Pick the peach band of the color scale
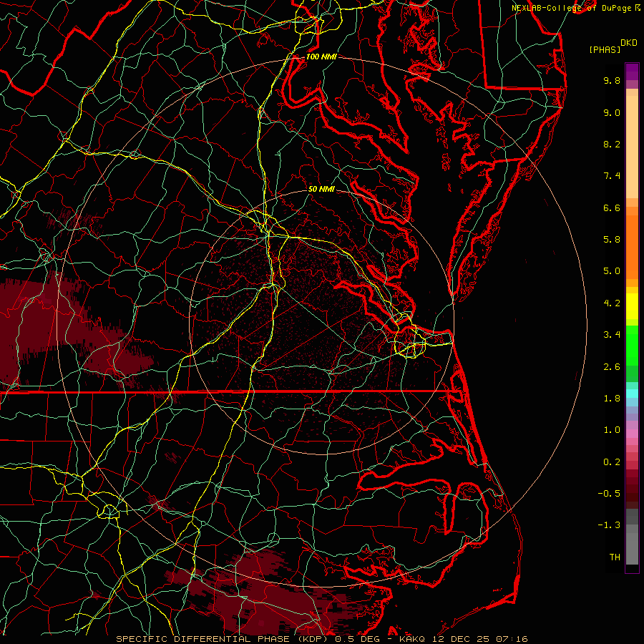Screen dimensions: 644x644 pos(632,147)
